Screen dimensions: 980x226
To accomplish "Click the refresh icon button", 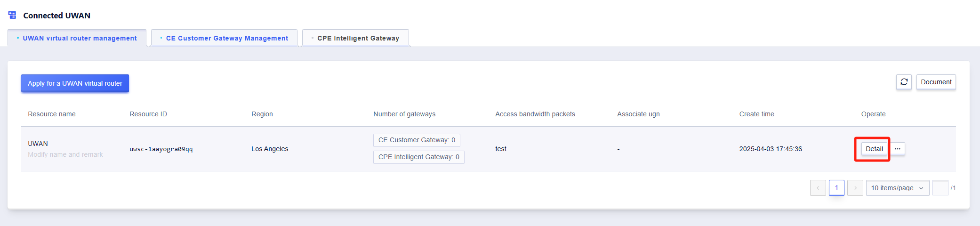I will click(904, 82).
